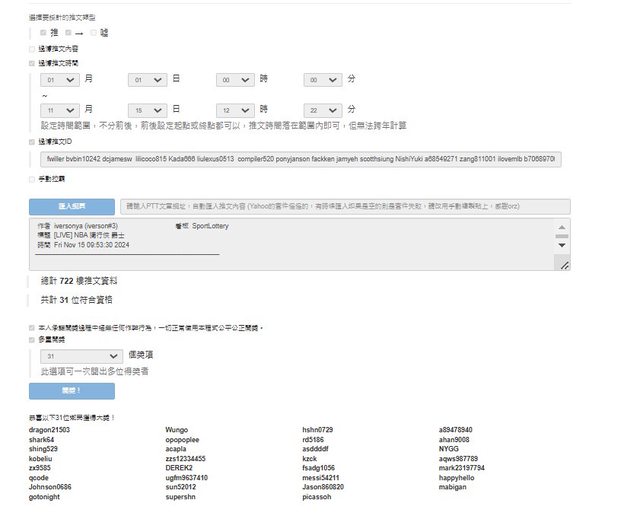This screenshot has height=516, width=640.
Task: Open the 31 prize count dropdown
Action: [x=81, y=355]
